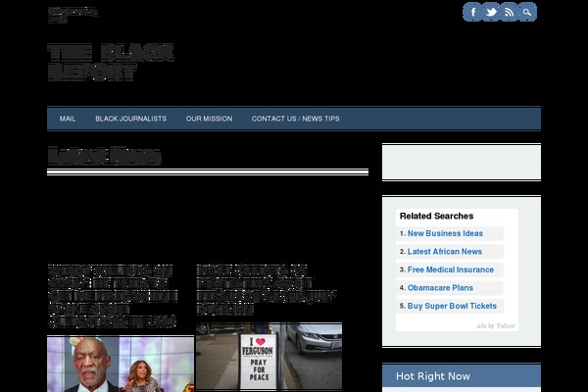Open the Bill Cosby article thumbnail
This screenshot has height=392, width=588.
tap(121, 365)
